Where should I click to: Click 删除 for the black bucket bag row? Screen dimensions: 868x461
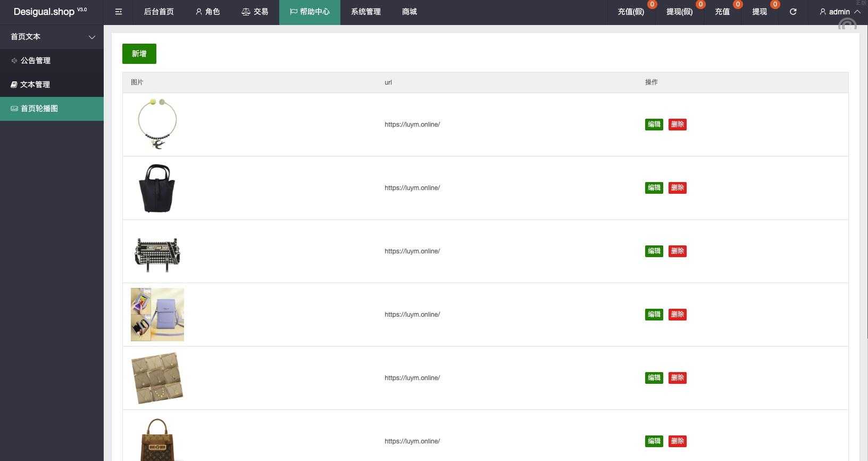677,188
